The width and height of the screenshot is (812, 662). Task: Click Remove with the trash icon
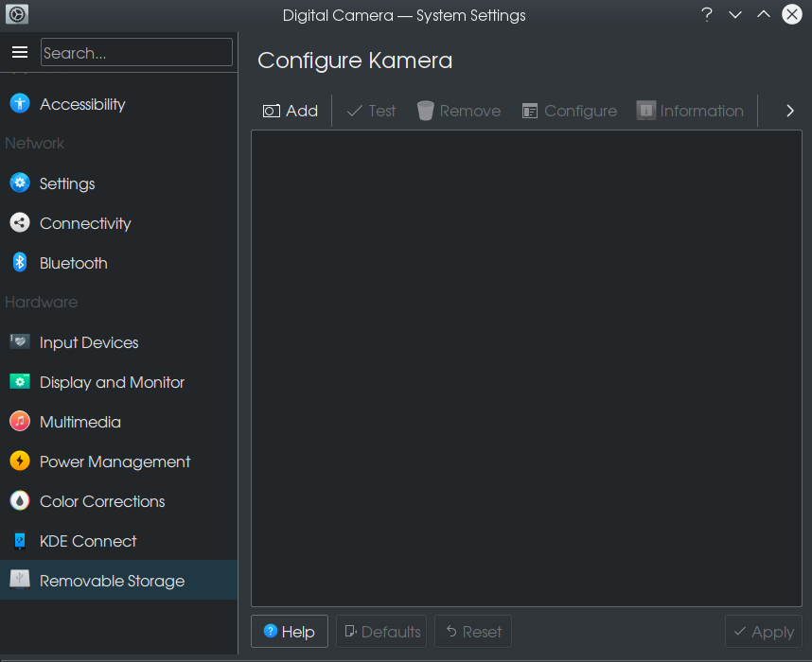point(459,111)
